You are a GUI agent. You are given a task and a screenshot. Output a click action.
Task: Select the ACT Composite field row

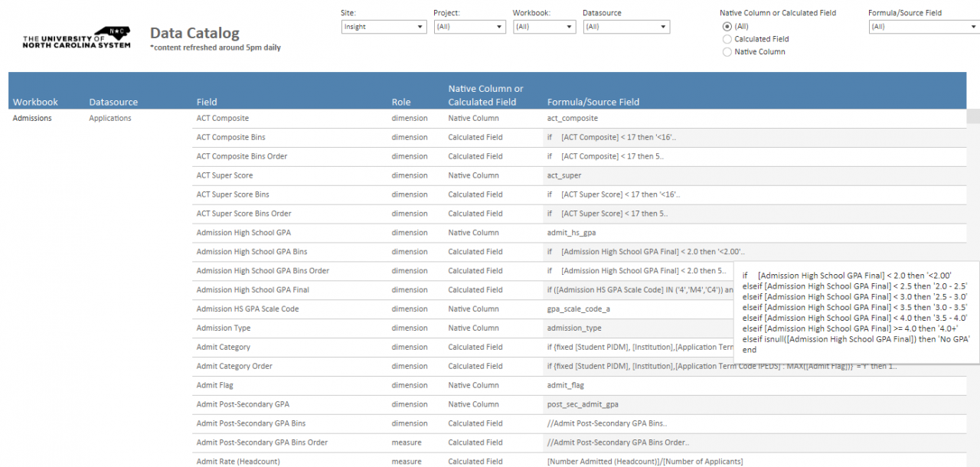coord(223,118)
